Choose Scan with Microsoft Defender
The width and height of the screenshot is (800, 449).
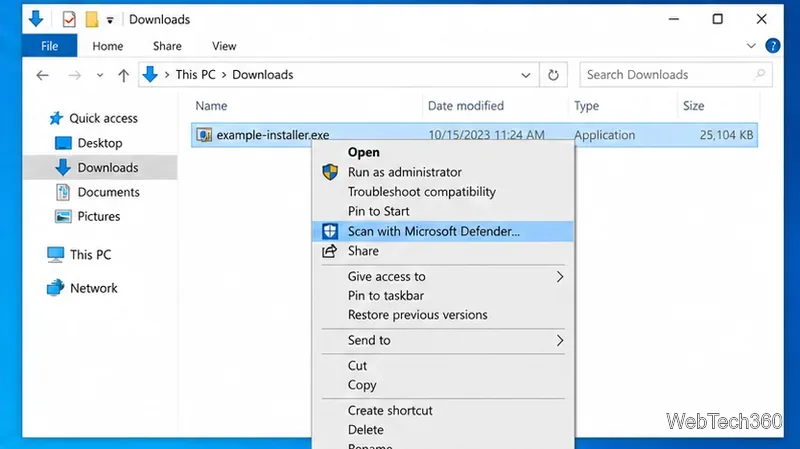tap(443, 231)
